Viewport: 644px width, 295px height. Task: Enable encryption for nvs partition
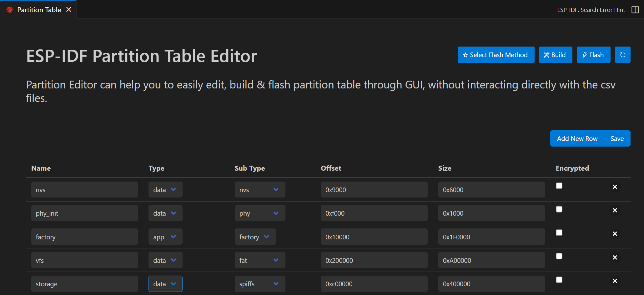point(559,186)
